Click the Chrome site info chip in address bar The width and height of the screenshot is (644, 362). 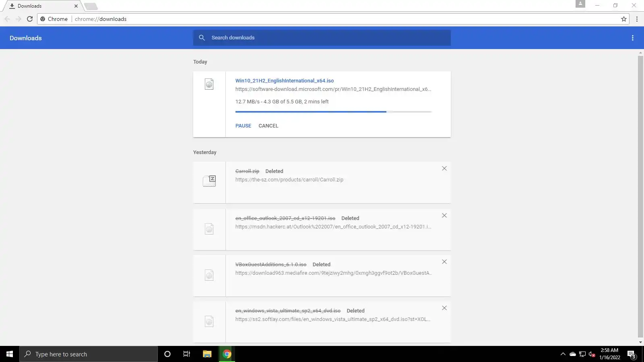(x=54, y=19)
